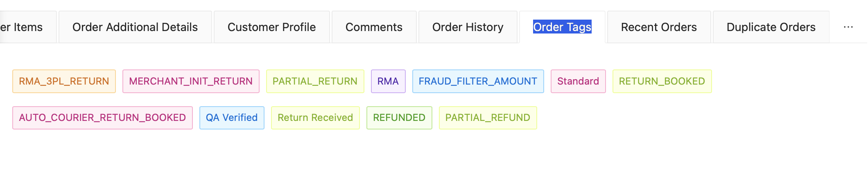868x183 pixels.
Task: Click the RMA_3PL_RETURN tag
Action: pyautogui.click(x=64, y=81)
